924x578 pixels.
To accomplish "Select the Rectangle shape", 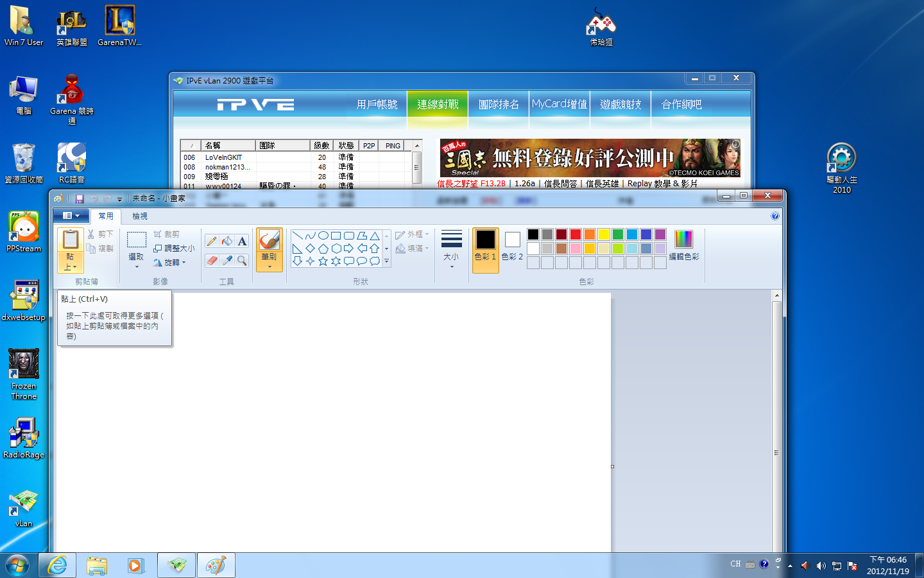I will (x=336, y=236).
